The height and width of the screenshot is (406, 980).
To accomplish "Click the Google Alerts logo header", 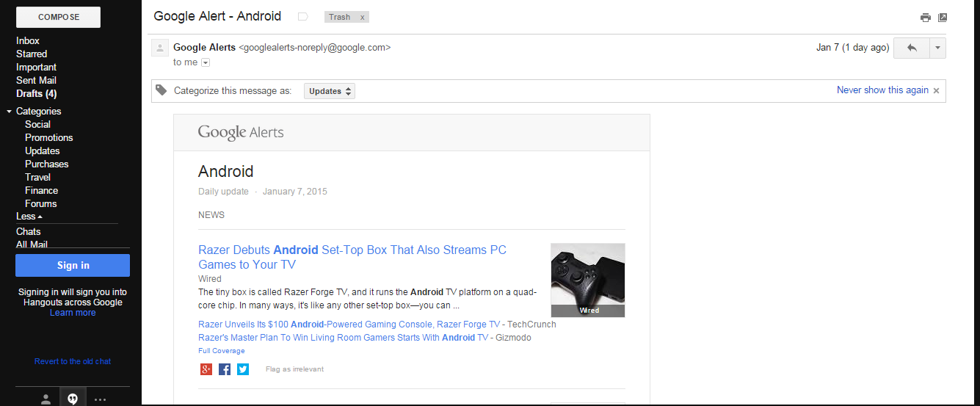I will click(241, 133).
